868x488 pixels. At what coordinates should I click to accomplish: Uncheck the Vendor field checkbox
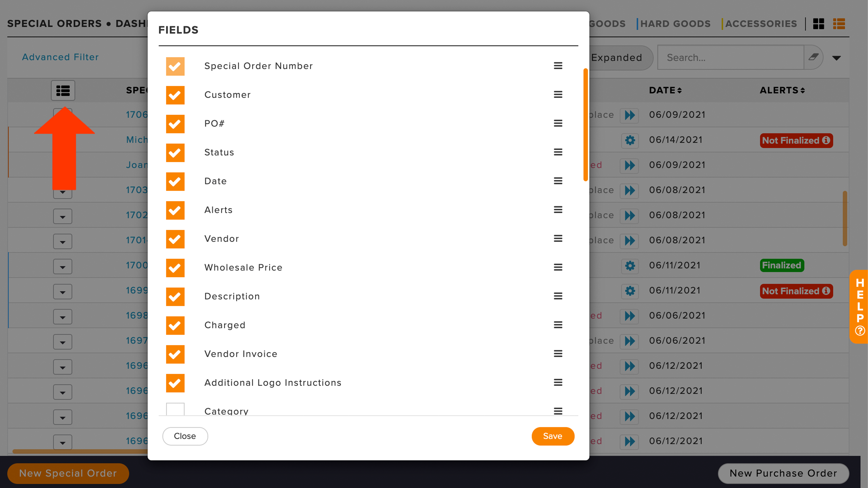click(x=175, y=239)
